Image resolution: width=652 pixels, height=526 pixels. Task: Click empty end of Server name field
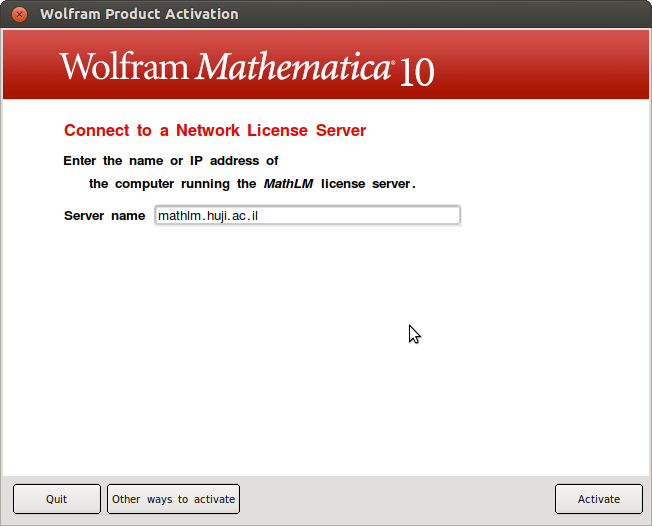click(x=400, y=216)
